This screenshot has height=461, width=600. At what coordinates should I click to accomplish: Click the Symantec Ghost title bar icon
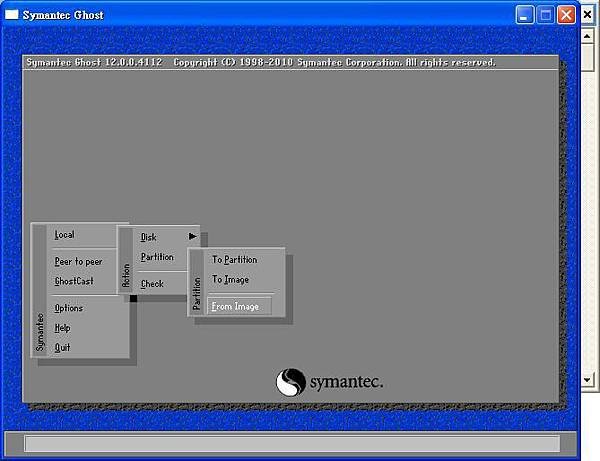(11, 15)
